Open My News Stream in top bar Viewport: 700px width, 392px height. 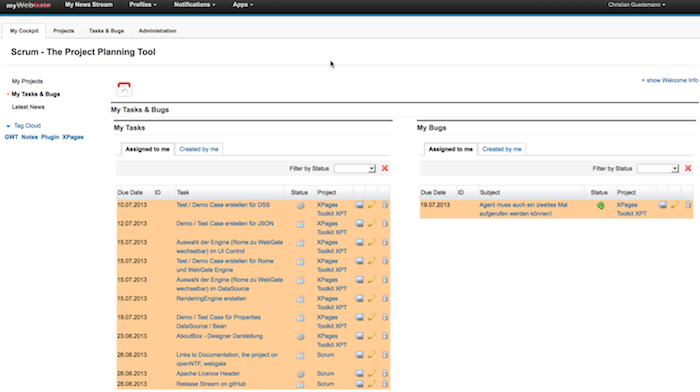click(89, 5)
